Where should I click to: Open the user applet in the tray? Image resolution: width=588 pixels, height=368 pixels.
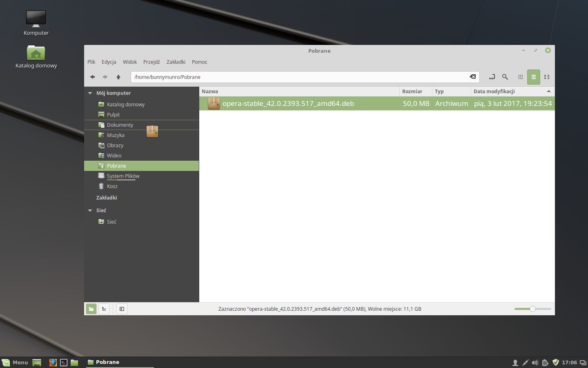point(515,363)
